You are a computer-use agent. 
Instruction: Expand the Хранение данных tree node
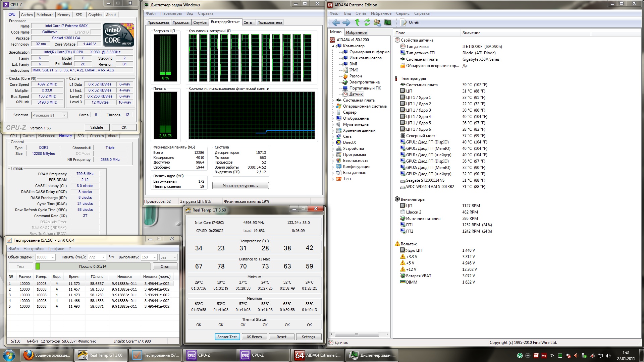[x=333, y=131]
